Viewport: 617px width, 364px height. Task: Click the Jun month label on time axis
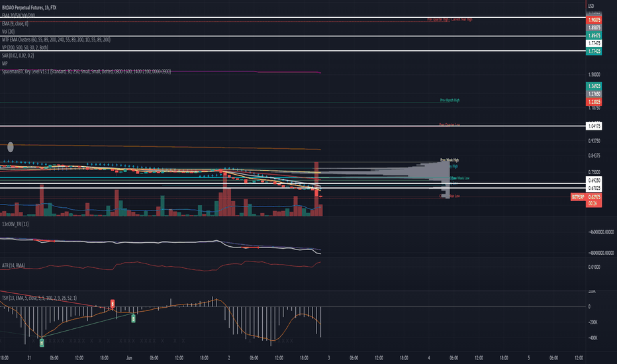pos(129,357)
